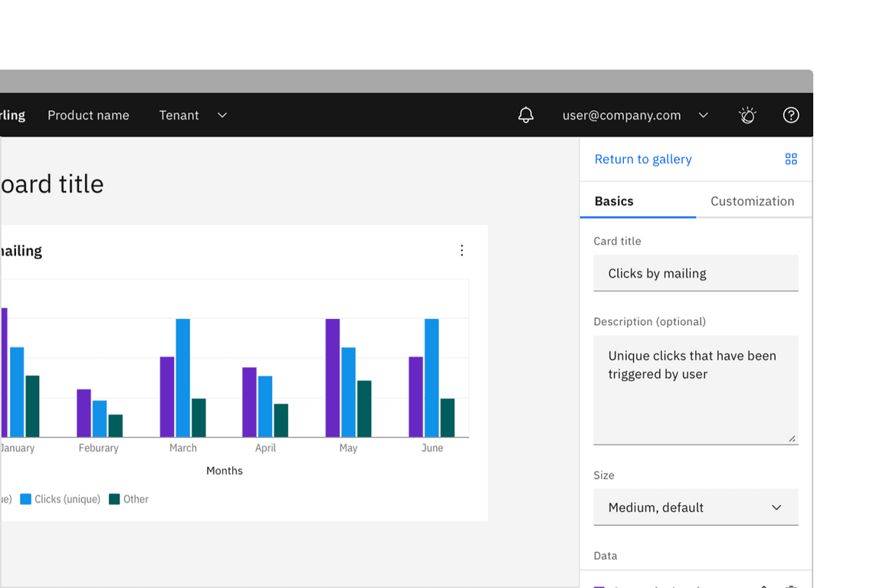Toggle the Clicks (unique) legend item

(61, 499)
